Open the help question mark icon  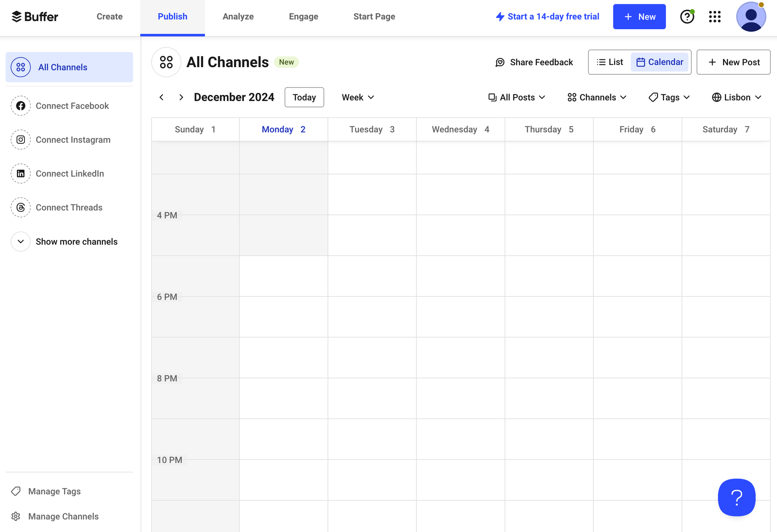[687, 16]
